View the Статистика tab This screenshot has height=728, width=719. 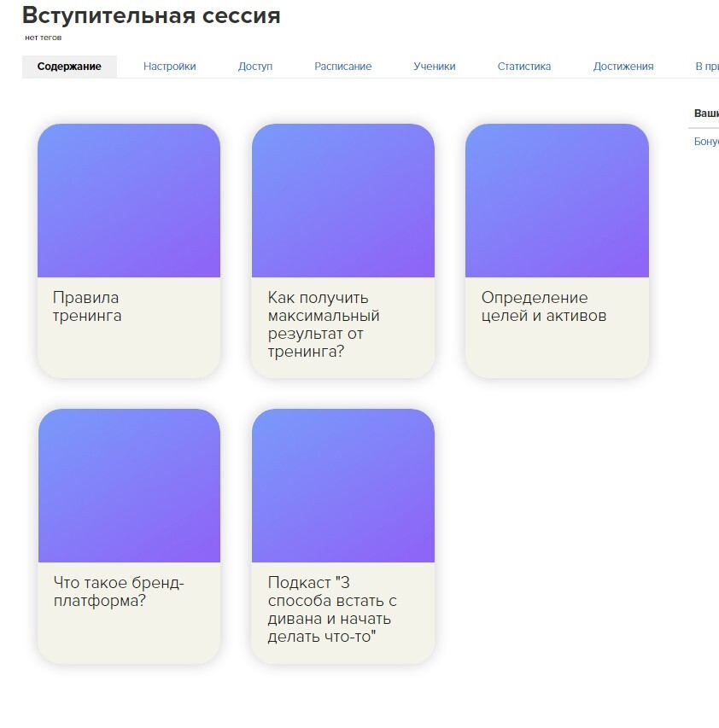click(x=523, y=67)
